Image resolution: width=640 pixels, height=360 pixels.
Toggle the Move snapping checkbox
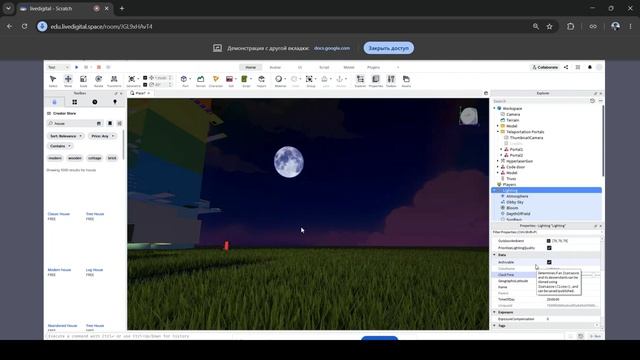(x=145, y=78)
